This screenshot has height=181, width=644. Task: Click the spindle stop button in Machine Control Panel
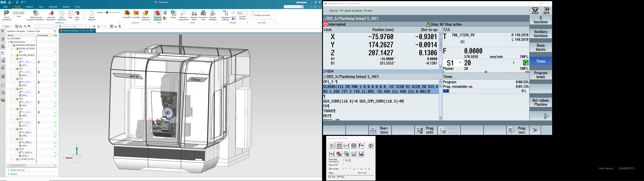370,145
